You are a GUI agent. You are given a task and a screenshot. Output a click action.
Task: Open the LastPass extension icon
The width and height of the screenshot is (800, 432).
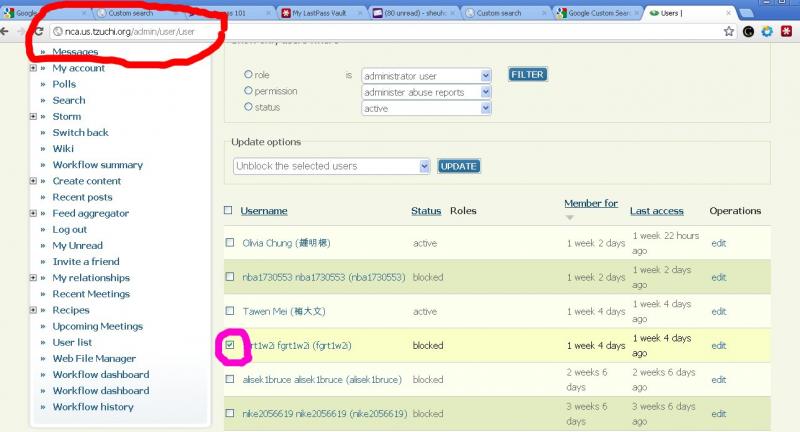click(x=785, y=31)
